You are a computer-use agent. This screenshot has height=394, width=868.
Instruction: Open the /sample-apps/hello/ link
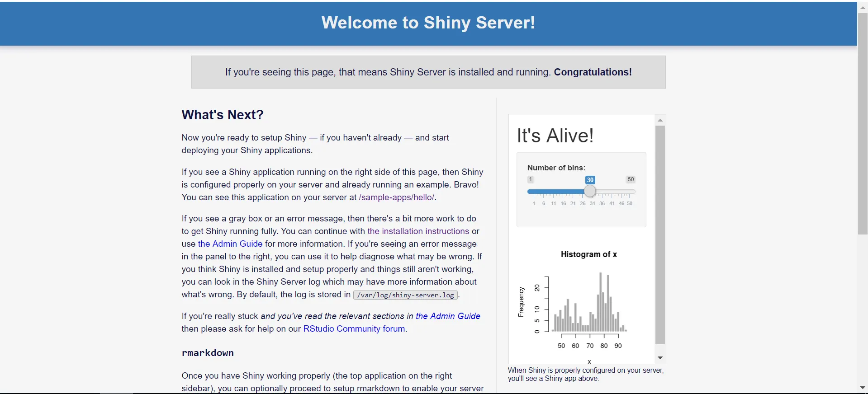396,197
